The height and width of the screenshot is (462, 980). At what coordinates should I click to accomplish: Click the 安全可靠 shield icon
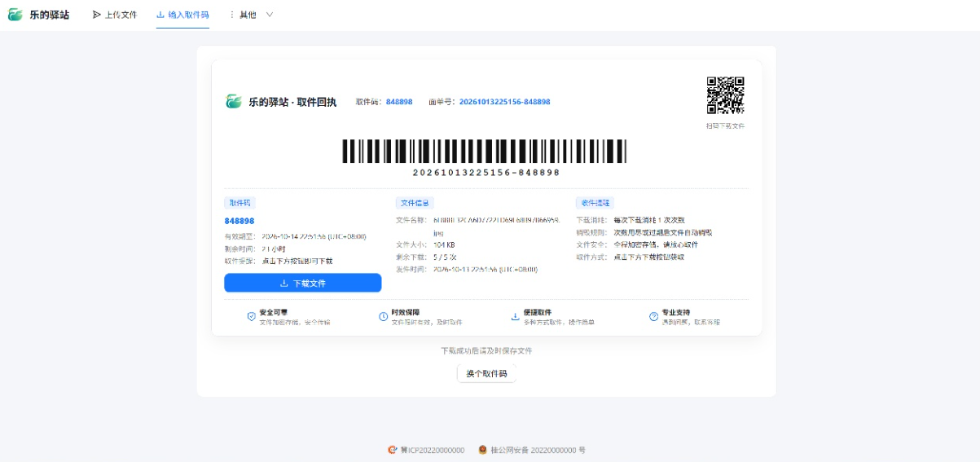(x=252, y=316)
